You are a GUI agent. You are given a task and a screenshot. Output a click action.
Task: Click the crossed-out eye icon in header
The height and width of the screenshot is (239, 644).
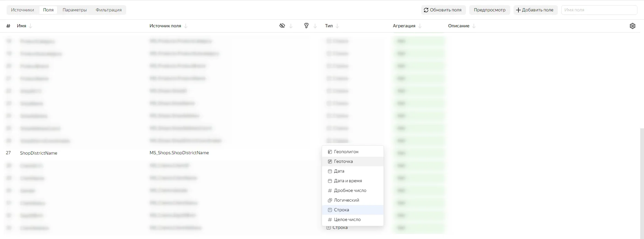(282, 26)
